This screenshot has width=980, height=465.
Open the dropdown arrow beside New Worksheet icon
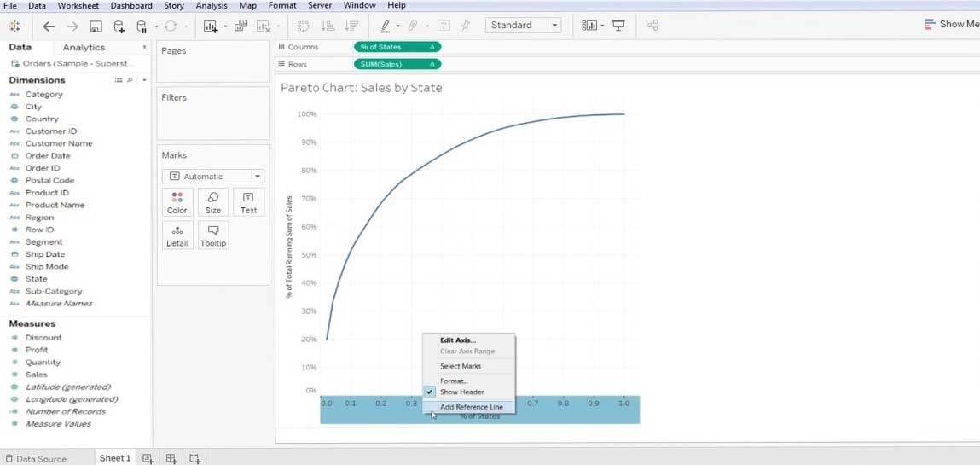point(225,26)
